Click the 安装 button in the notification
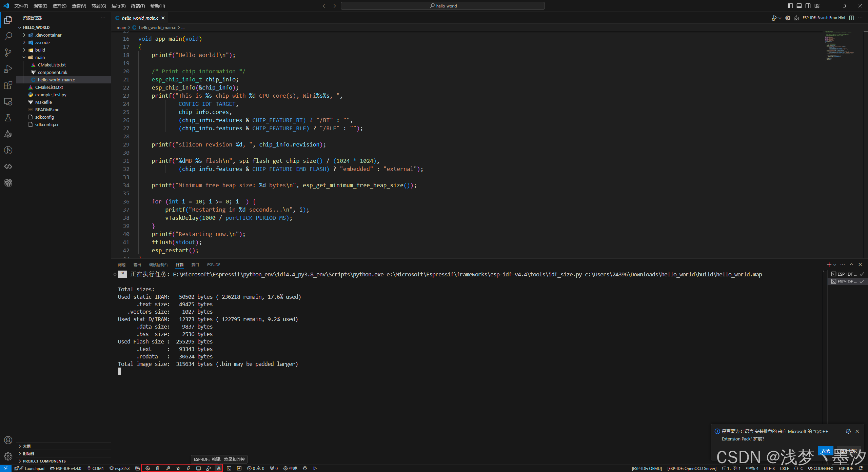 [x=826, y=451]
